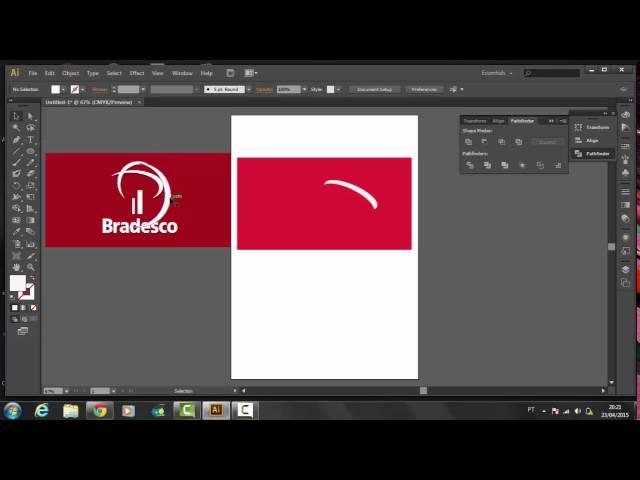Viewport: 640px width, 480px height.
Task: Click the large Fill box in toolbox
Action: click(x=18, y=283)
